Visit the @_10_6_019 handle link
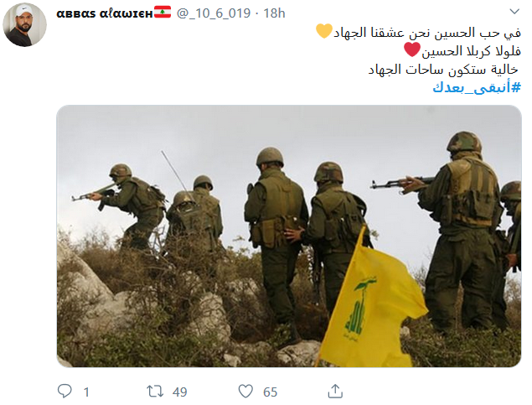Viewport: 532px width, 405px height. [214, 13]
